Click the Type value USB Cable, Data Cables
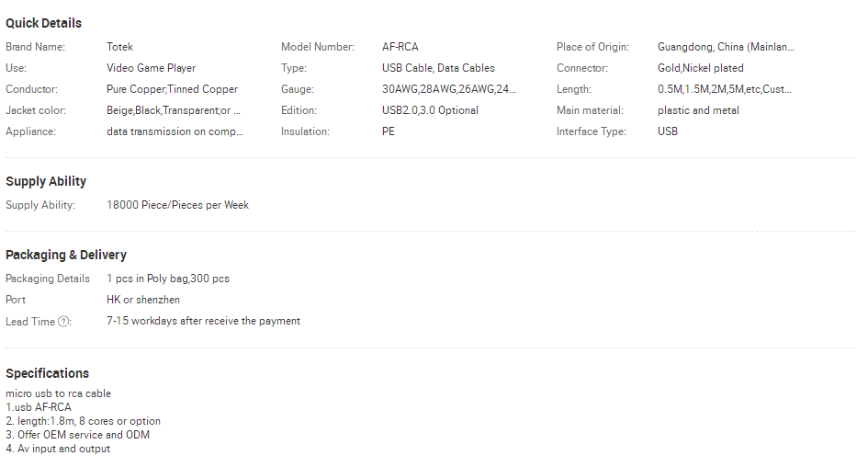Image resolution: width=868 pixels, height=467 pixels. click(x=438, y=68)
